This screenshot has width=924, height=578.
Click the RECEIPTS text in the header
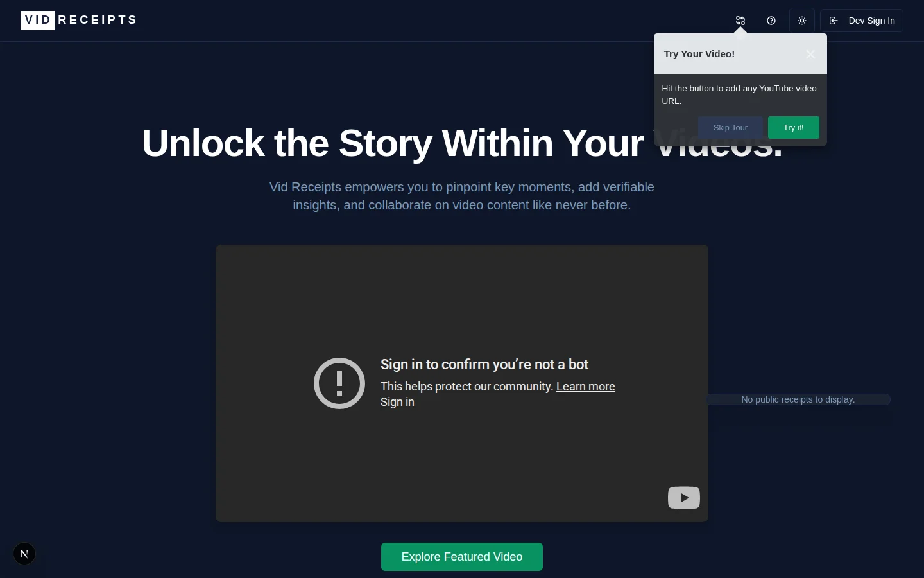point(97,20)
